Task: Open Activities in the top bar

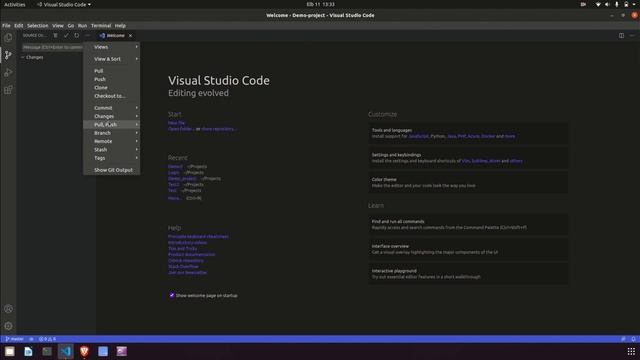Action: tap(15, 4)
